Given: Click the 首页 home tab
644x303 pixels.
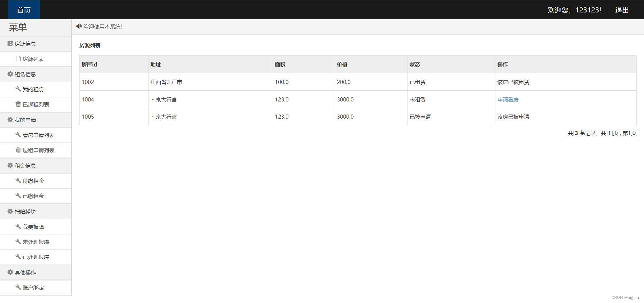Looking at the screenshot, I should pos(23,10).
